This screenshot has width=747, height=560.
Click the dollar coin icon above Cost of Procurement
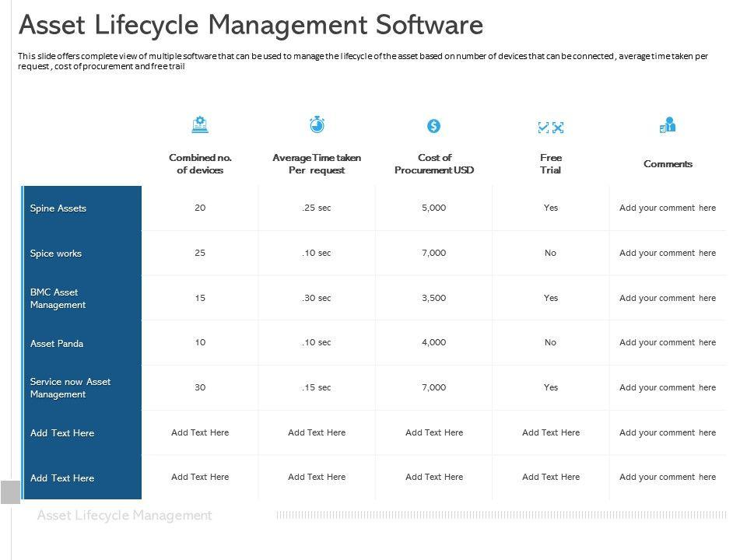tap(433, 126)
